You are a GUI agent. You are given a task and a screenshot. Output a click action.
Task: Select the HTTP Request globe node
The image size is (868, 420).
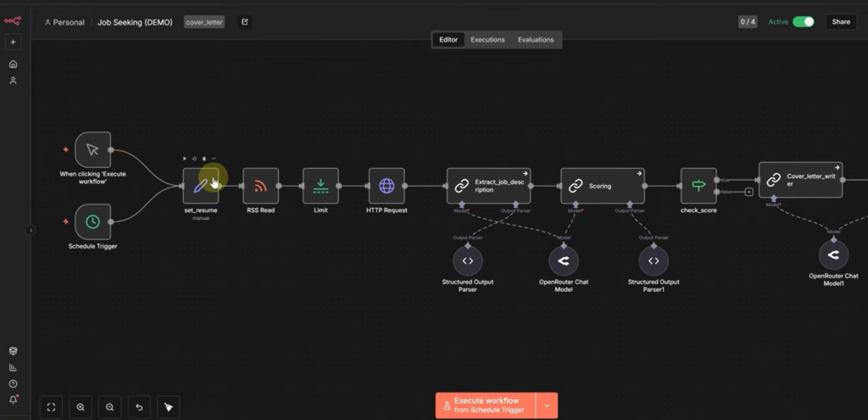pyautogui.click(x=387, y=185)
